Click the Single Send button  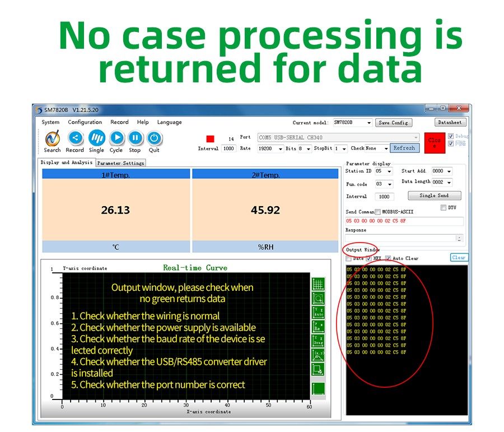[x=434, y=196]
